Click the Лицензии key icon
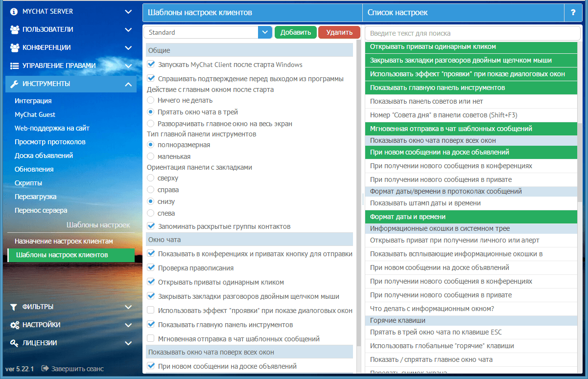This screenshot has width=588, height=379. pos(14,343)
